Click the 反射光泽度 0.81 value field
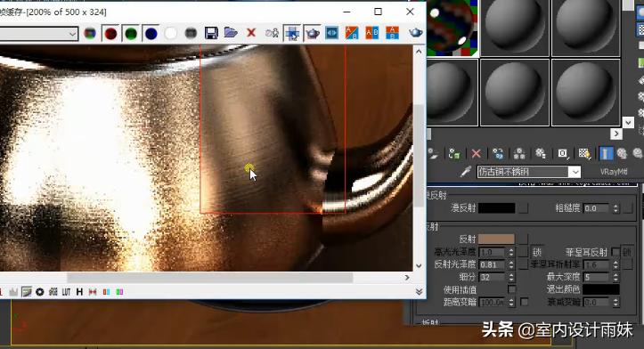 492,264
